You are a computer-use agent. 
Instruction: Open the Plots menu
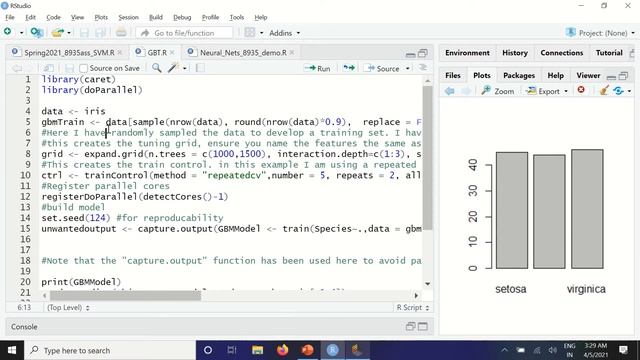tap(101, 17)
